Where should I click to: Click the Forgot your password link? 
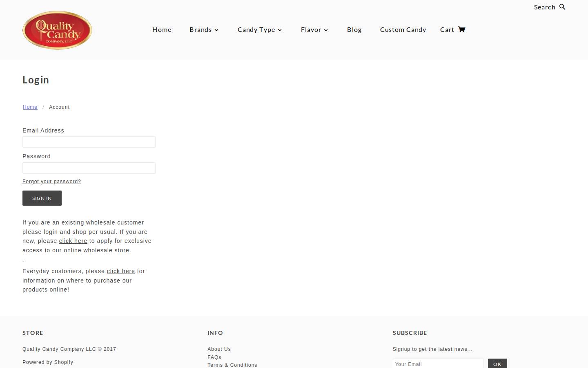point(51,182)
